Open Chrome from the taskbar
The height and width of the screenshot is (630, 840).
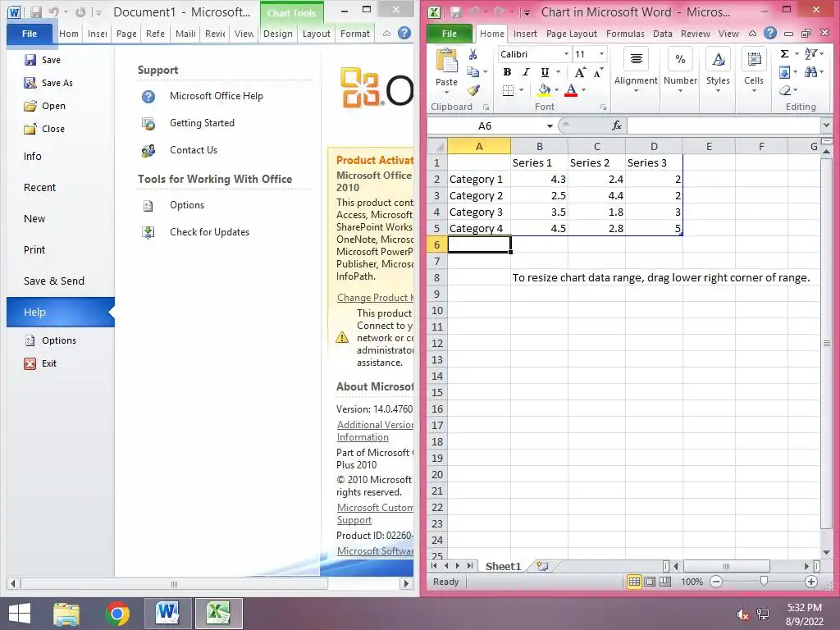(116, 614)
